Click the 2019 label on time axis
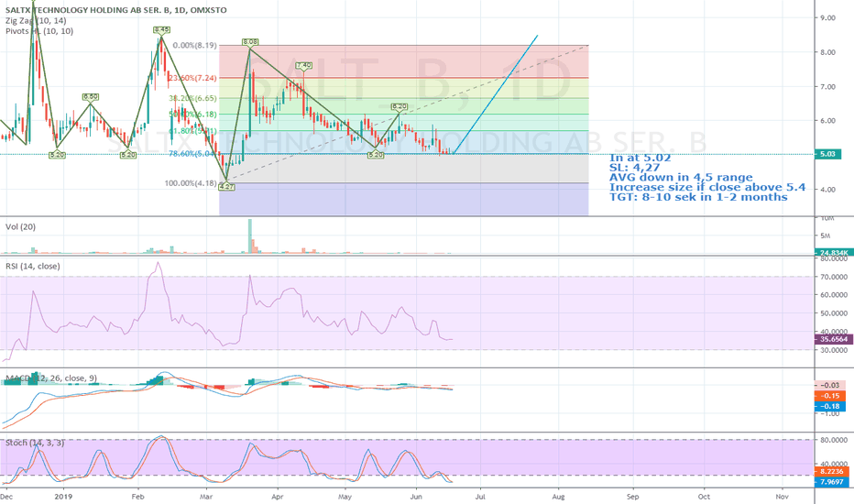The image size is (854, 504). tap(63, 497)
